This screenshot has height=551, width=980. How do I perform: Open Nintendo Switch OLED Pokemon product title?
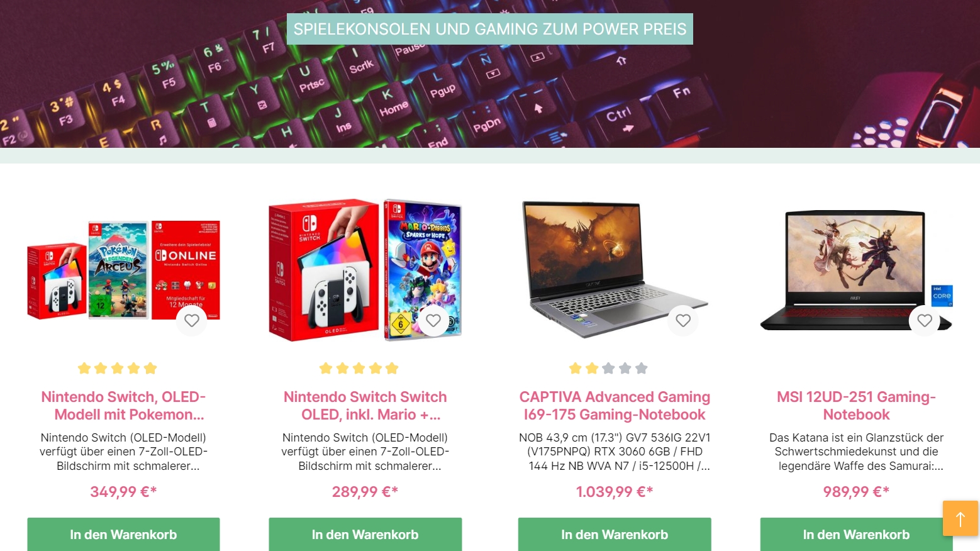click(x=123, y=406)
